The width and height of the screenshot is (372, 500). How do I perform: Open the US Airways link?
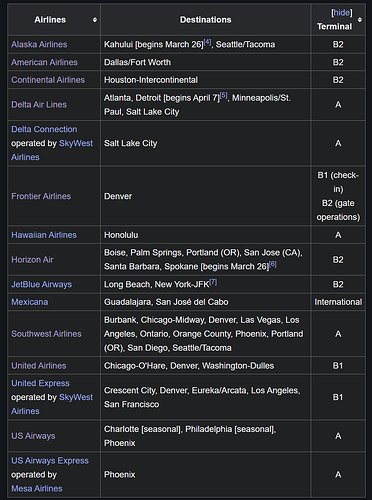[33, 436]
